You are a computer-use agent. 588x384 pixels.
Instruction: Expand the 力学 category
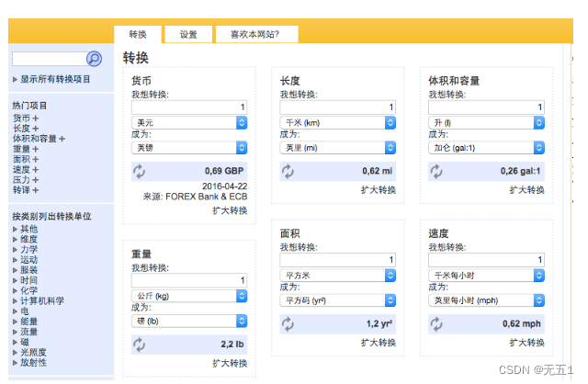coord(25,249)
